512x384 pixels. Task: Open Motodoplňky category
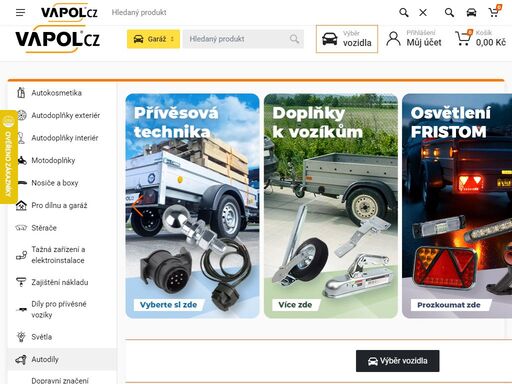click(53, 160)
